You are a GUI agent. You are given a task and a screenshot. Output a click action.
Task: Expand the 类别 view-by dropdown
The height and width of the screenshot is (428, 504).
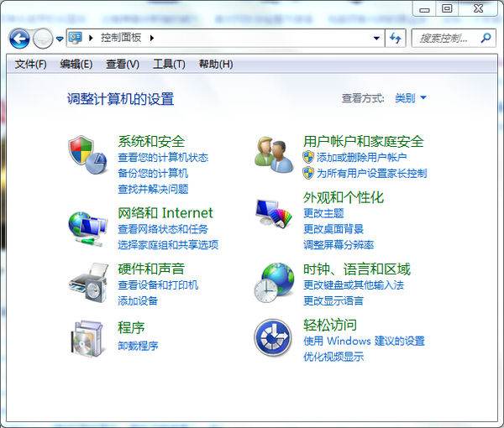[x=411, y=97]
